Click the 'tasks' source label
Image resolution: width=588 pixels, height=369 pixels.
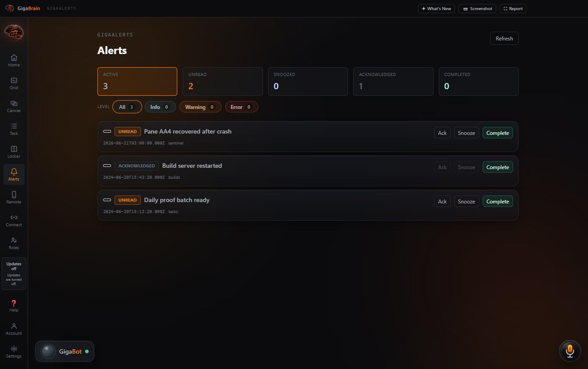173,212
